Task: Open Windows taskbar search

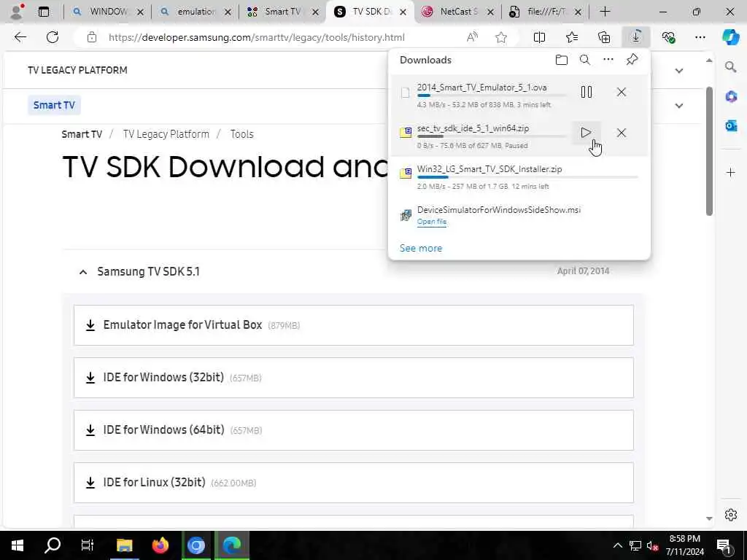Action: [x=52, y=545]
